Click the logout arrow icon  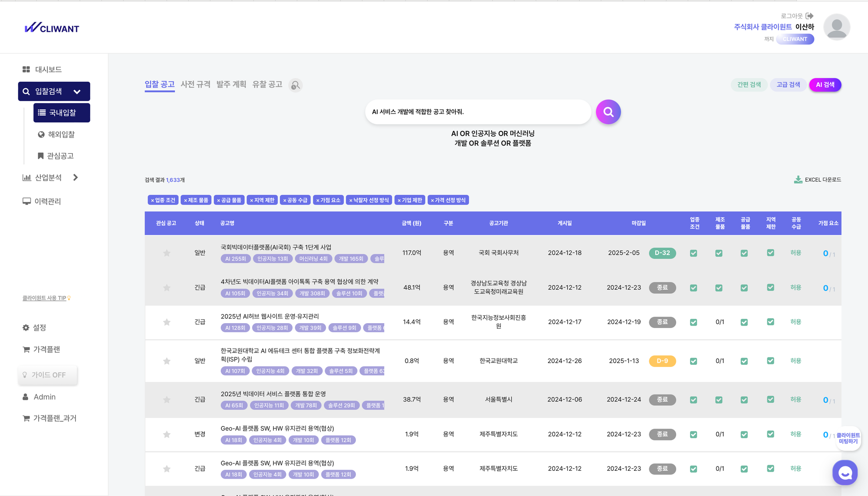coord(809,16)
